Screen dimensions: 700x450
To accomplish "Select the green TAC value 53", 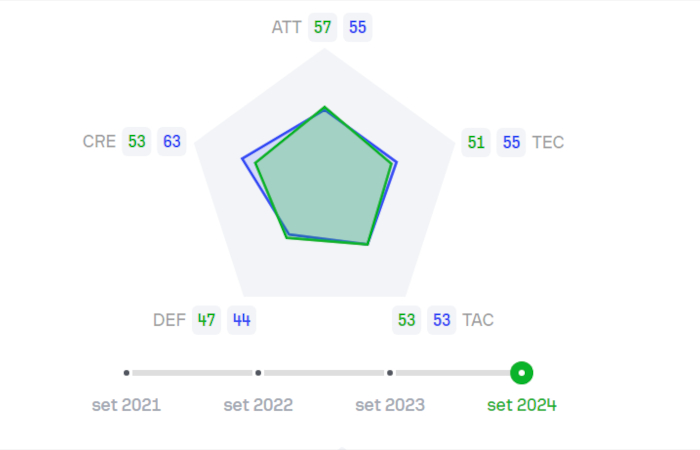I will point(407,320).
